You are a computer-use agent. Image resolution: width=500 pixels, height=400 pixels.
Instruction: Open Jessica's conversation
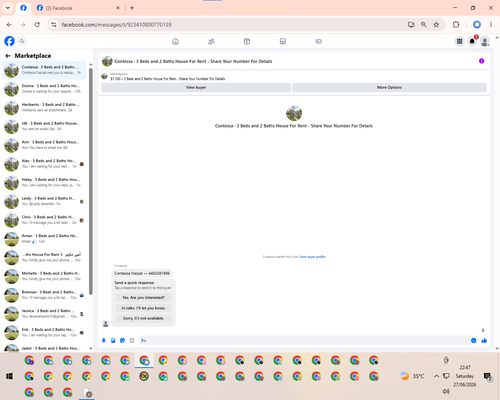[x=44, y=313]
